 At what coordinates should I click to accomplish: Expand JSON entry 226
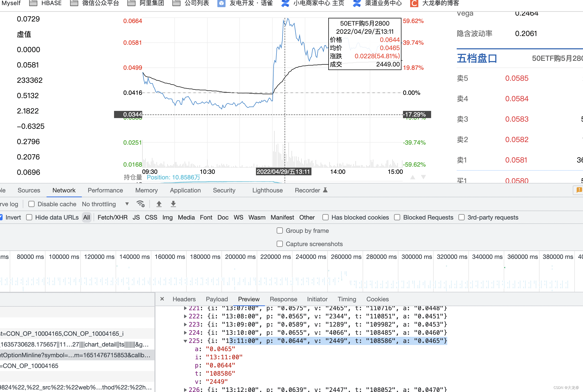pos(185,389)
